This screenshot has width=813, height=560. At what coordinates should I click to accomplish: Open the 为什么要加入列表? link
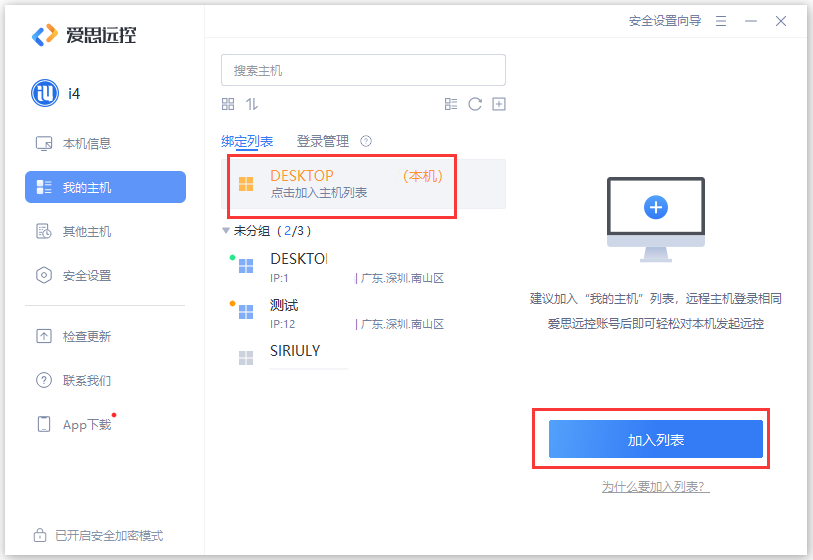click(655, 487)
